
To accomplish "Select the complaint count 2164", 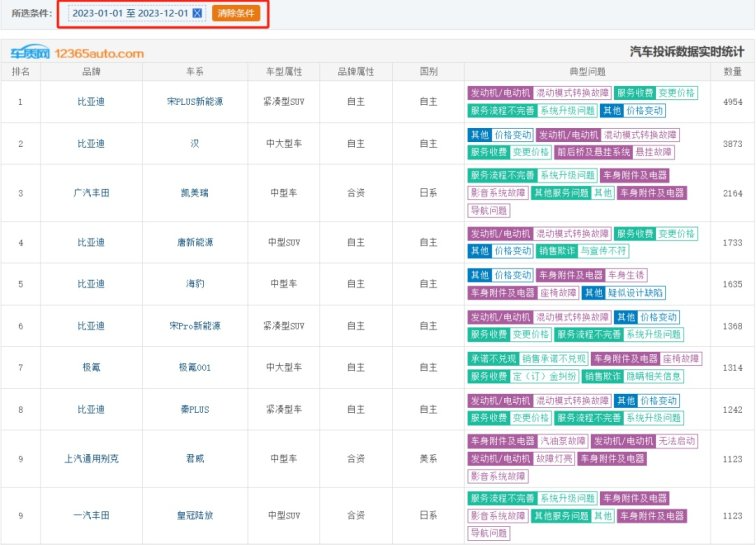I will [x=732, y=193].
